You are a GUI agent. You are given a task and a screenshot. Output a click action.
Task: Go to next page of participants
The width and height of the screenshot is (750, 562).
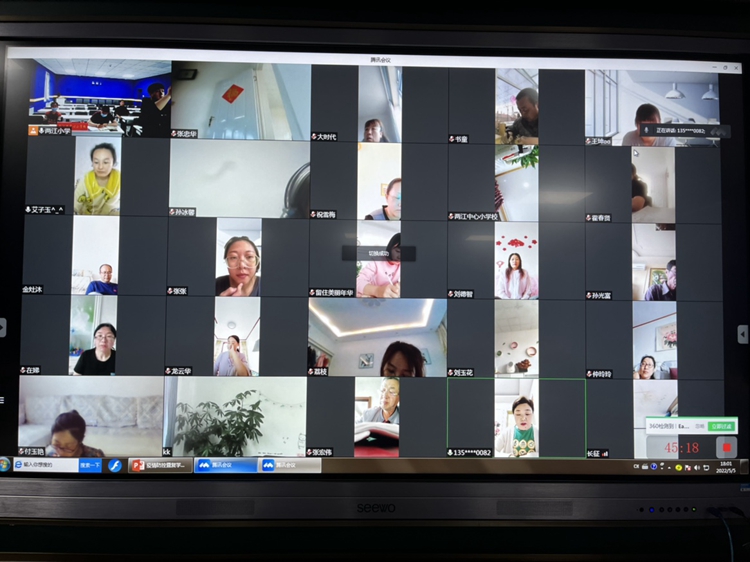coord(742,334)
